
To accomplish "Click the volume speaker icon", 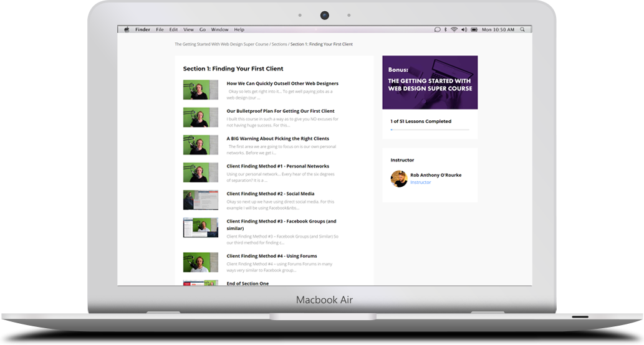I will (464, 29).
